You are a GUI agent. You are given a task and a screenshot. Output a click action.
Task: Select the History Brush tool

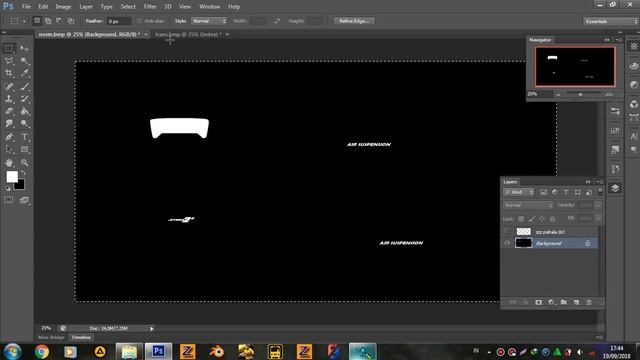point(24,99)
